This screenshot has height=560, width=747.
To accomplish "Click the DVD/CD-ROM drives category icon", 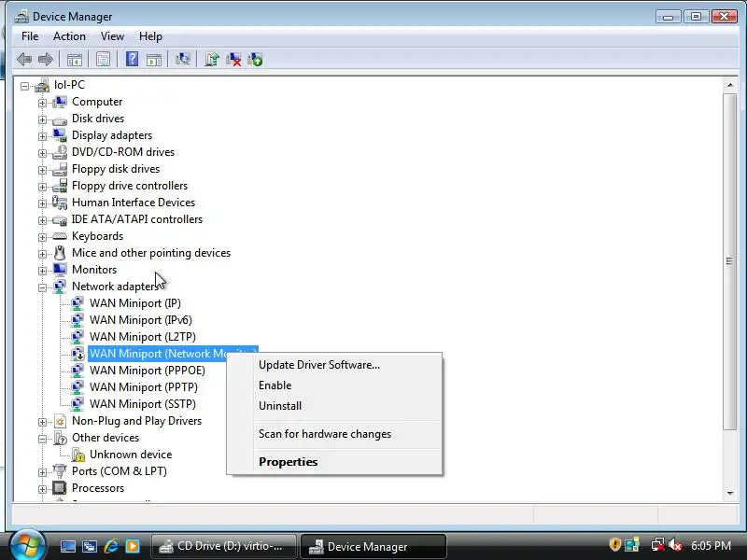I will tap(60, 152).
